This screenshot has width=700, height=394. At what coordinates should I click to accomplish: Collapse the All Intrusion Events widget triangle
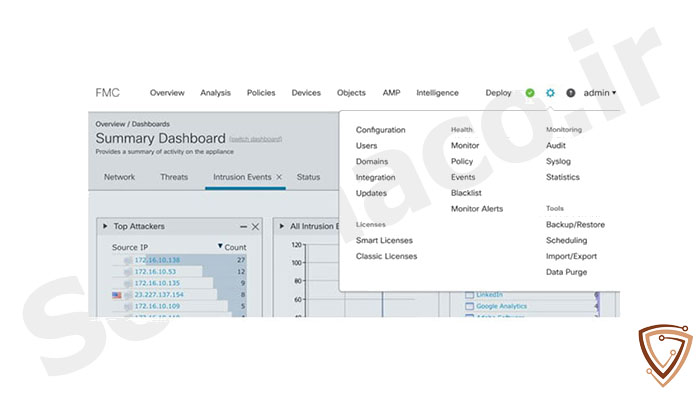coord(282,226)
